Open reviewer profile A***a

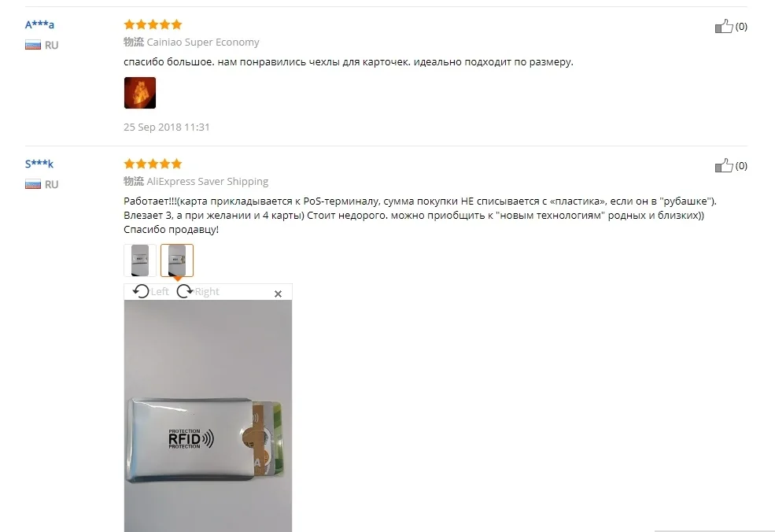point(39,24)
